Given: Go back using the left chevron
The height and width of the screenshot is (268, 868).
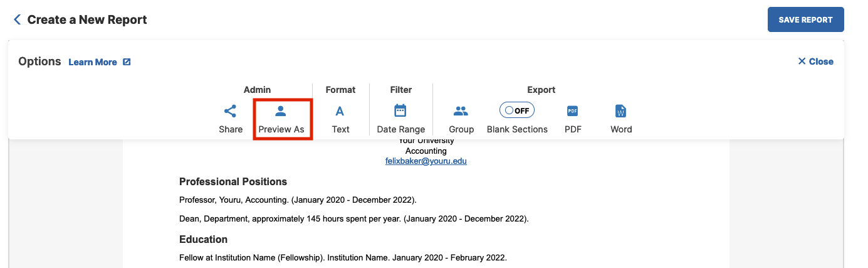Looking at the screenshot, I should pyautogui.click(x=17, y=20).
